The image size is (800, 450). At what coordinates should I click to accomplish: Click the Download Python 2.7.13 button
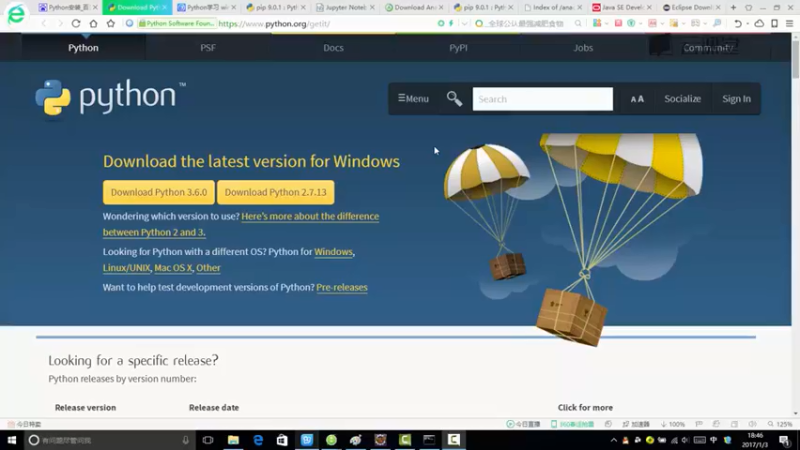(276, 192)
